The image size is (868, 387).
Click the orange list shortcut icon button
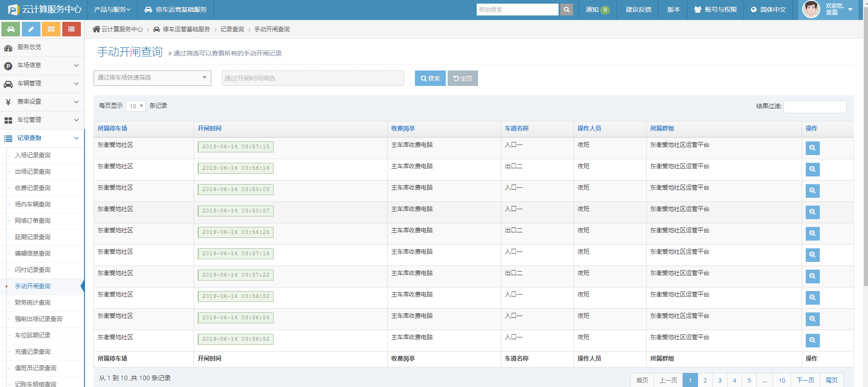[51, 29]
